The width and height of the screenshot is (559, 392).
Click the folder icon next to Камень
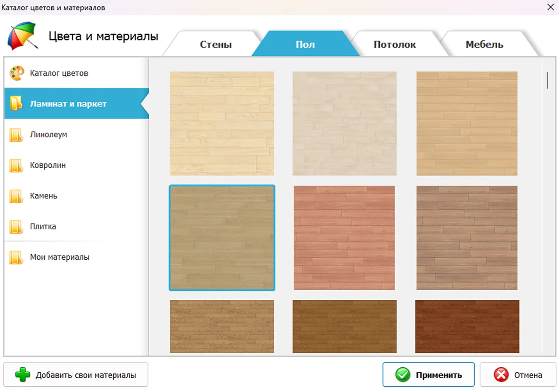(16, 196)
